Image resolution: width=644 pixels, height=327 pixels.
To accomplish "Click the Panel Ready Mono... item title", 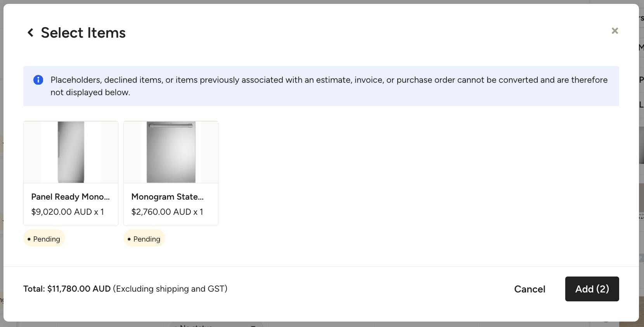I will [70, 197].
